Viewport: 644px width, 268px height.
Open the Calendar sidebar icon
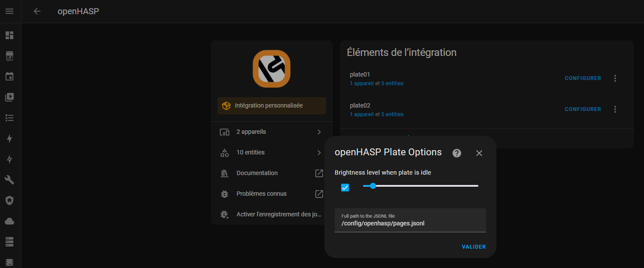click(x=9, y=77)
